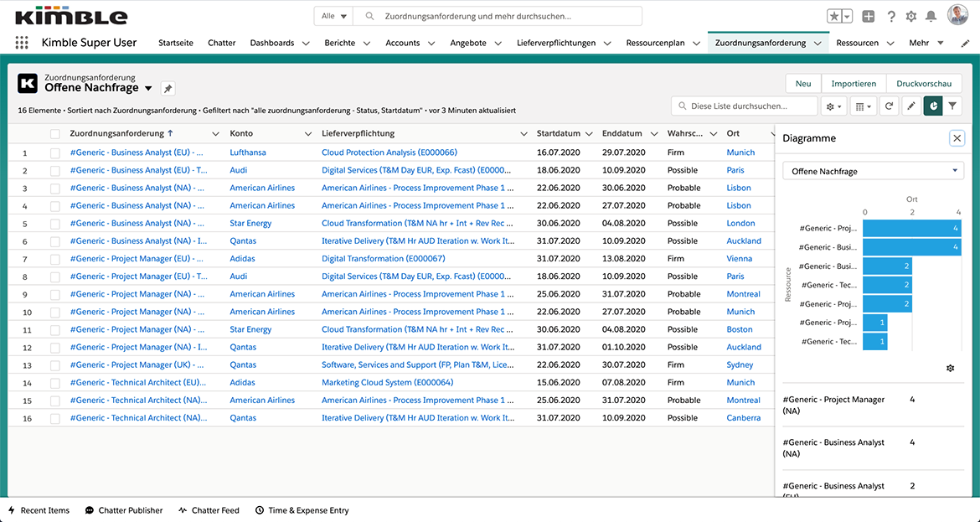Image resolution: width=980 pixels, height=522 pixels.
Task: Expand the Dashboards tab chevron
Action: pos(306,43)
